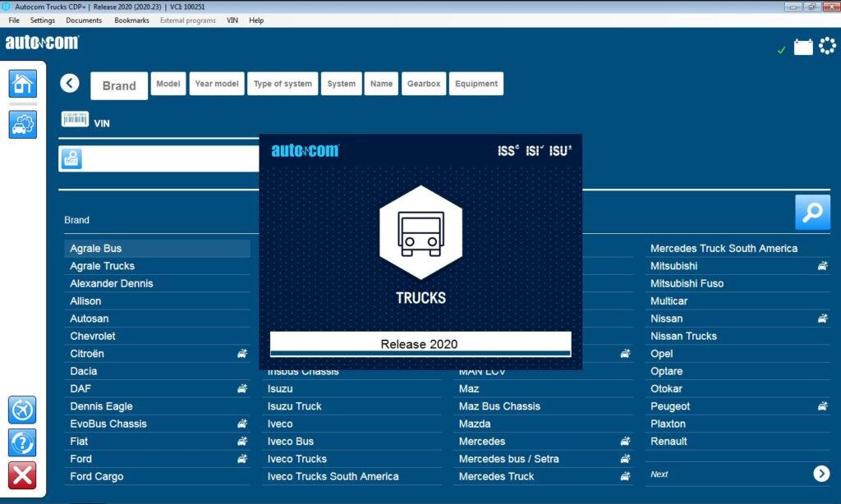Select the Year model tab

click(x=217, y=84)
